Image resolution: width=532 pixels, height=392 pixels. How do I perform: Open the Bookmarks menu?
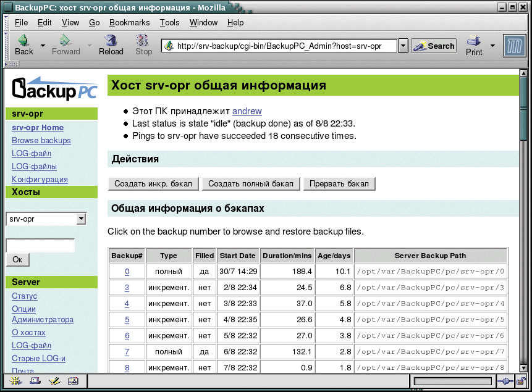pos(129,22)
